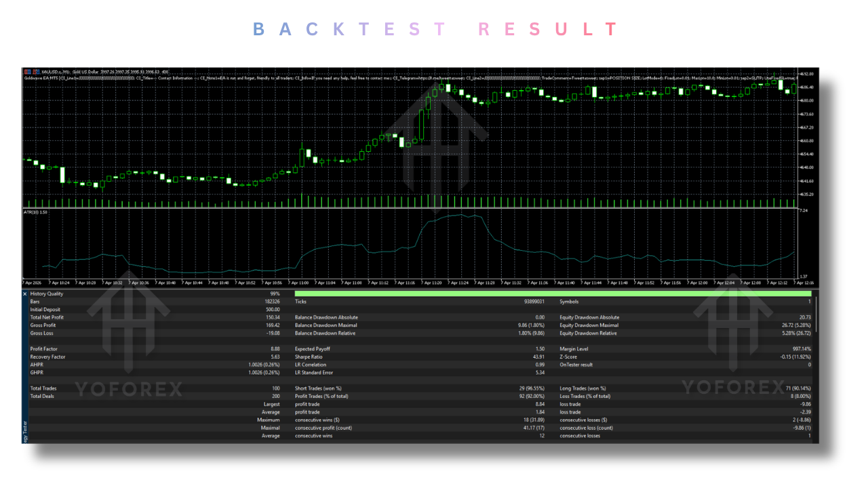
Task: Select the GHPR value 1.0026 (0.26%)
Action: [x=265, y=373]
